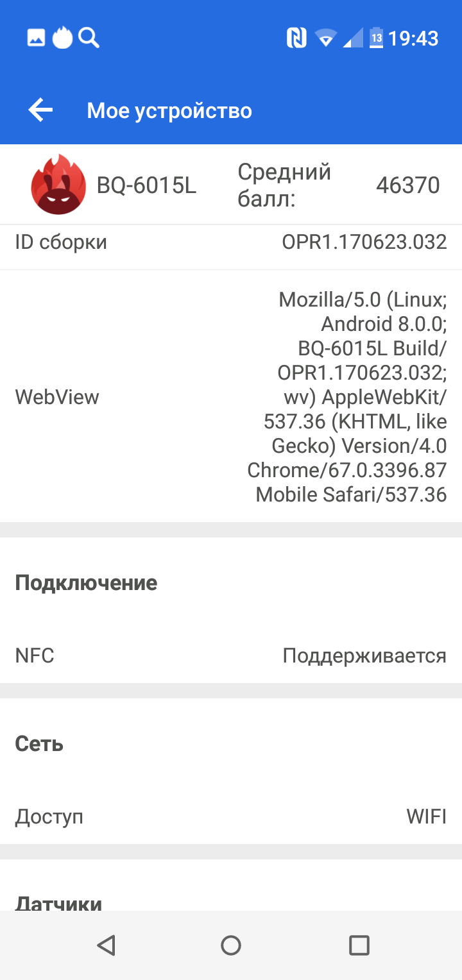Image resolution: width=462 pixels, height=980 pixels.
Task: Tap the Доступ WIFI row
Action: (231, 817)
